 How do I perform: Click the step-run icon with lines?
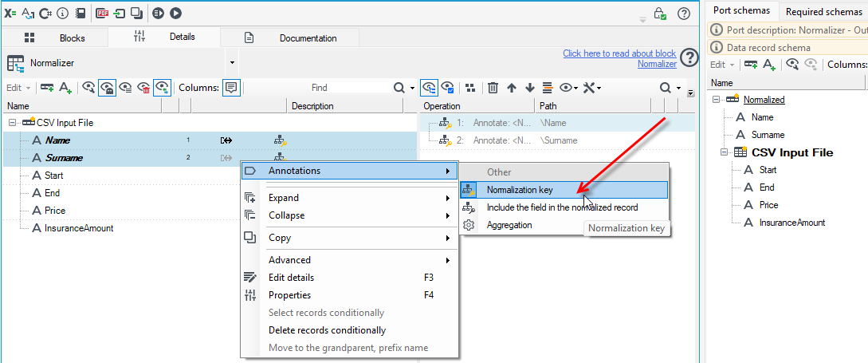click(x=159, y=14)
